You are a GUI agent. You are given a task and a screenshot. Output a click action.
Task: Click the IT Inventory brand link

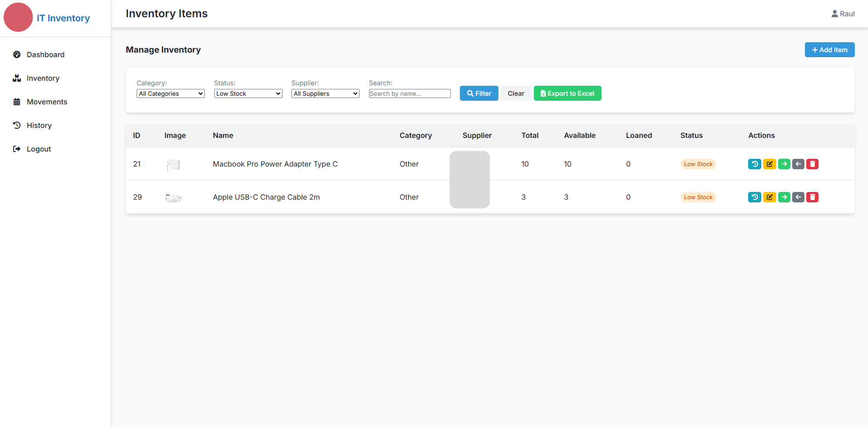[x=63, y=18]
